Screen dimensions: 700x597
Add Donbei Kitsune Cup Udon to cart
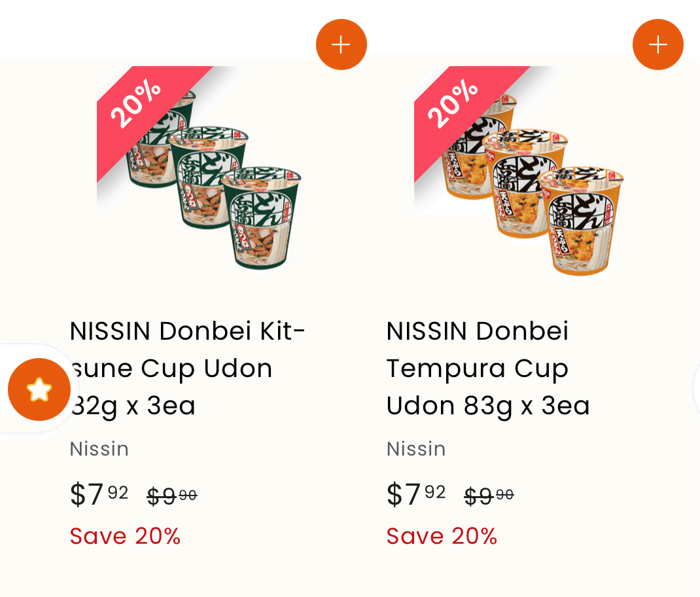coord(341,45)
